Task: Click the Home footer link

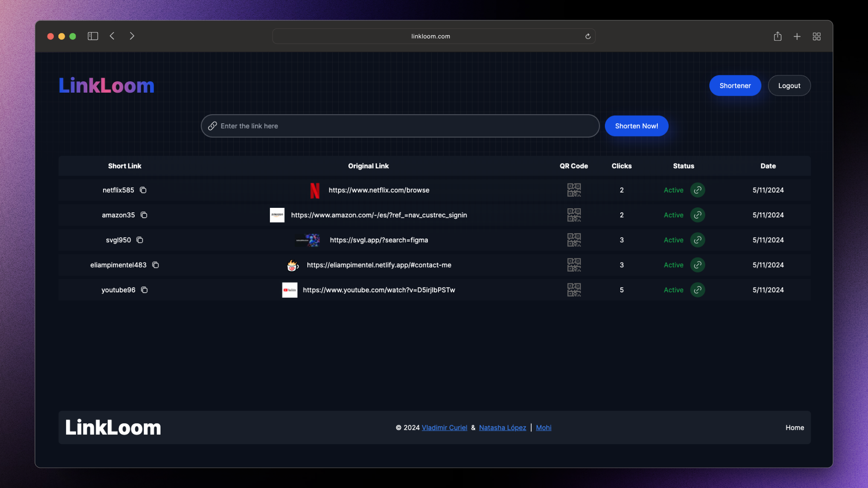Action: (795, 427)
